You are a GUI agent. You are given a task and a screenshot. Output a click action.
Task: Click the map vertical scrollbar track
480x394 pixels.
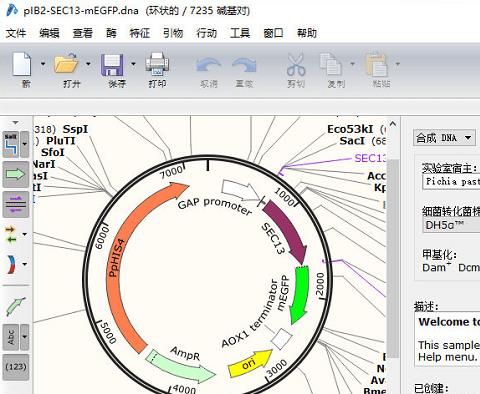(393, 260)
